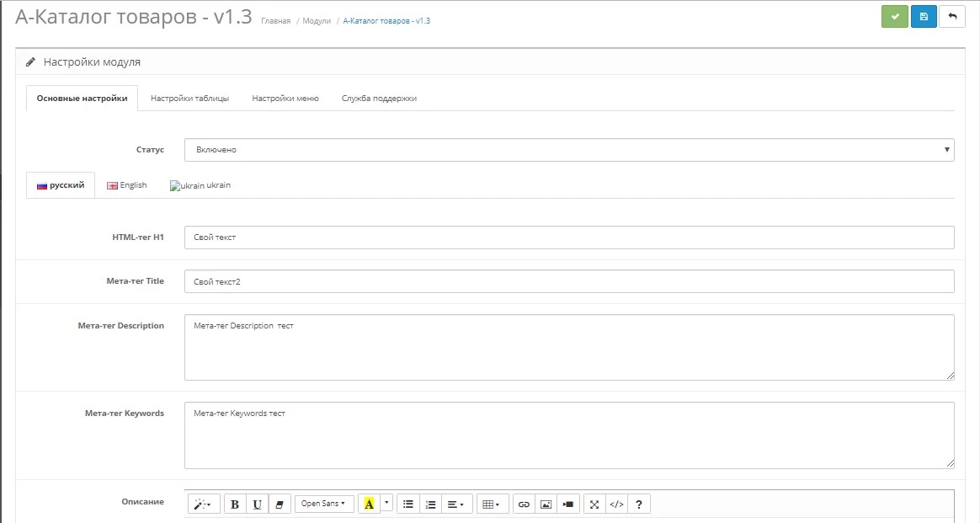This screenshot has width=980, height=523.
Task: Open the insert table dropdown
Action: [x=492, y=504]
